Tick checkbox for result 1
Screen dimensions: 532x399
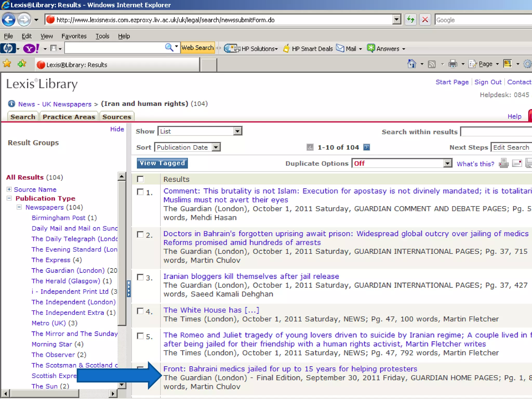point(140,192)
